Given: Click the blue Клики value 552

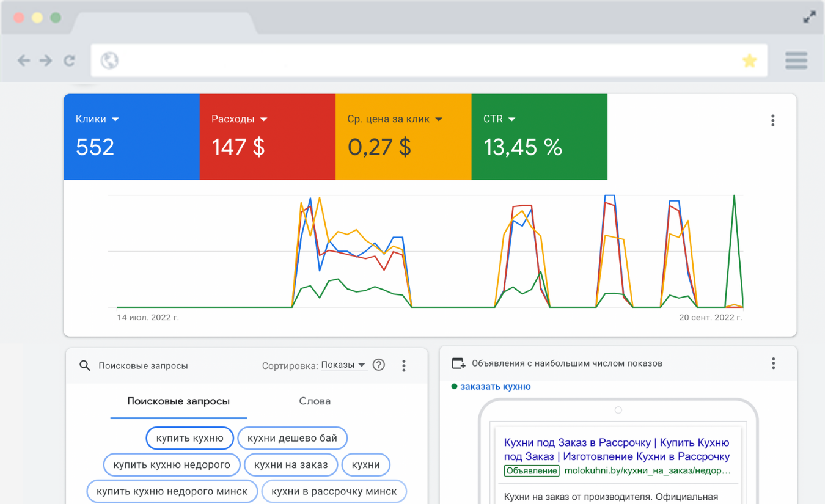Looking at the screenshot, I should (x=95, y=147).
